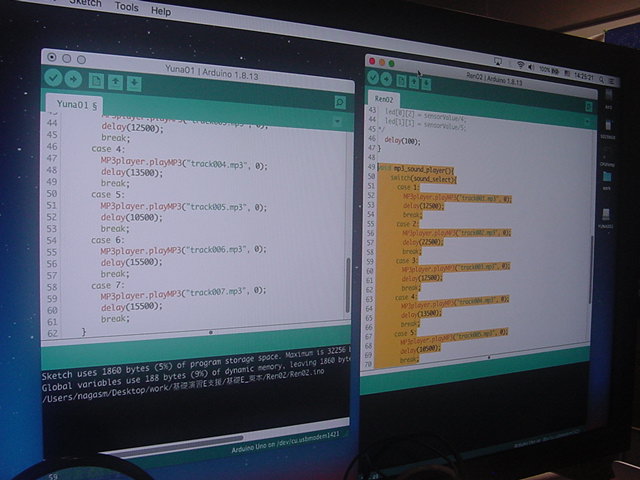
Task: Click "Global variables use 188 bytes" console line
Action: pyautogui.click(x=196, y=373)
